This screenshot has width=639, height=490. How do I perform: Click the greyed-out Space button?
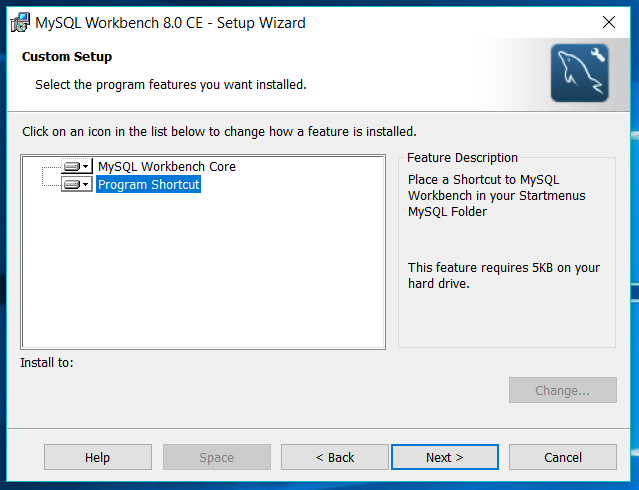point(217,457)
